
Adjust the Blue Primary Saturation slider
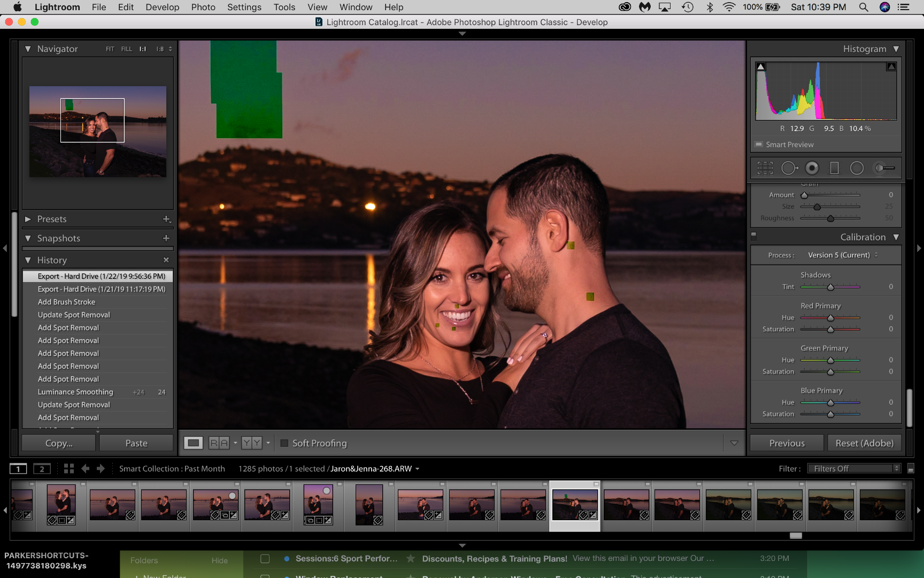(830, 414)
